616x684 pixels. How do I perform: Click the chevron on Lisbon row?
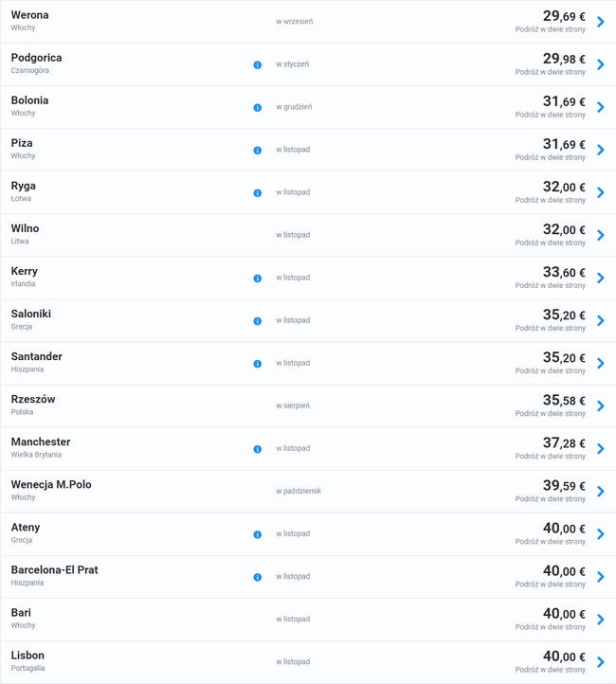600,661
